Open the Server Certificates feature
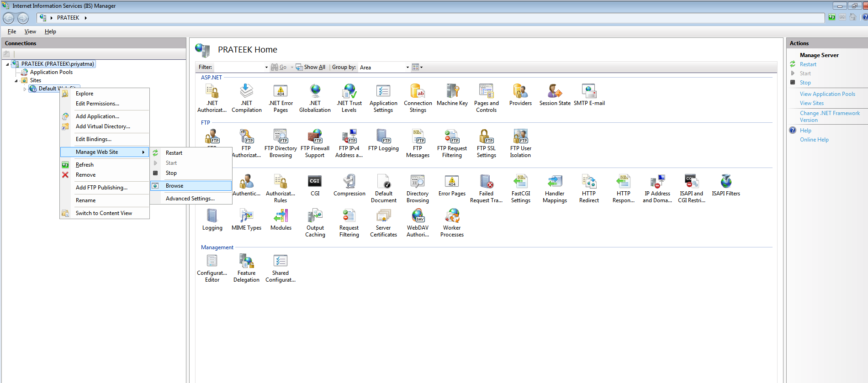Image resolution: width=868 pixels, height=383 pixels. [384, 223]
